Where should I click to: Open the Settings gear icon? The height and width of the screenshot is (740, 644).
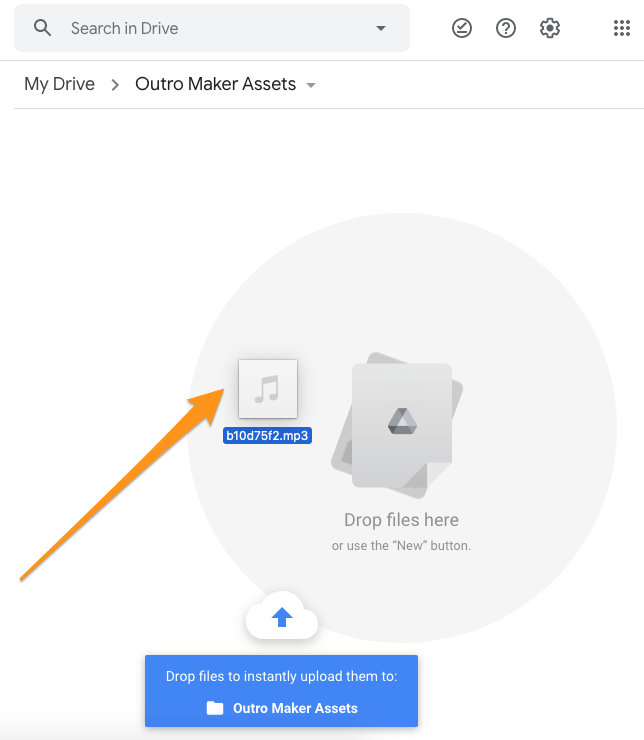coord(550,28)
